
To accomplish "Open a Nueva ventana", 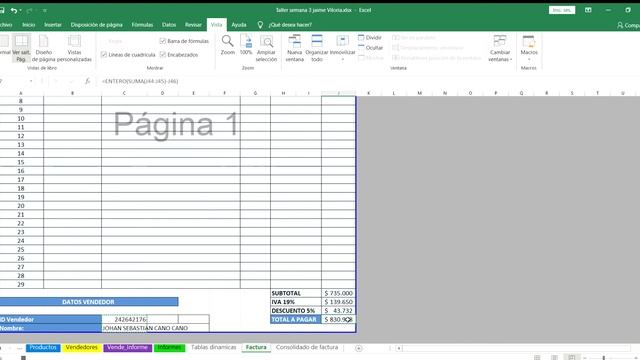I will click(x=294, y=48).
